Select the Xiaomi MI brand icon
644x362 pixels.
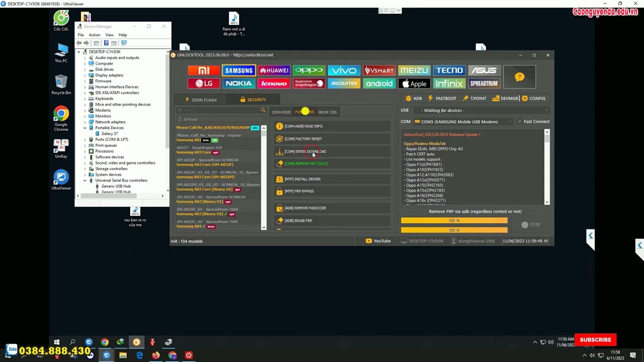click(x=203, y=71)
